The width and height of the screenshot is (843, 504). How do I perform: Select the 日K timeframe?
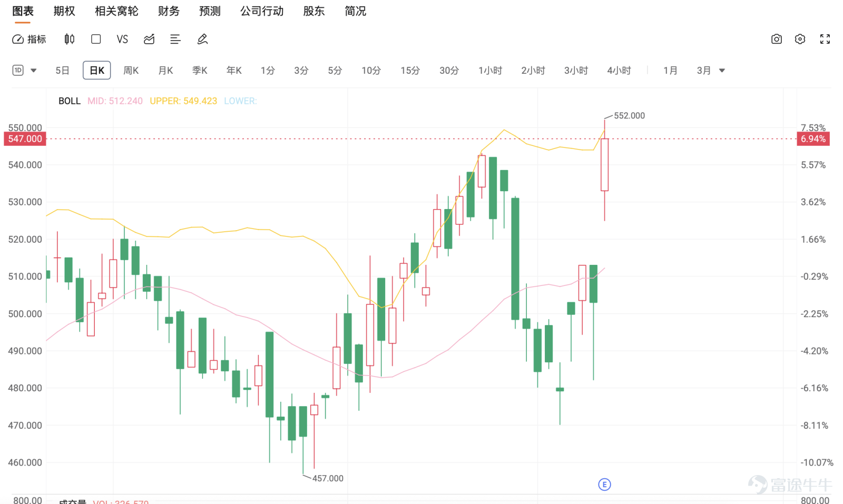(96, 71)
